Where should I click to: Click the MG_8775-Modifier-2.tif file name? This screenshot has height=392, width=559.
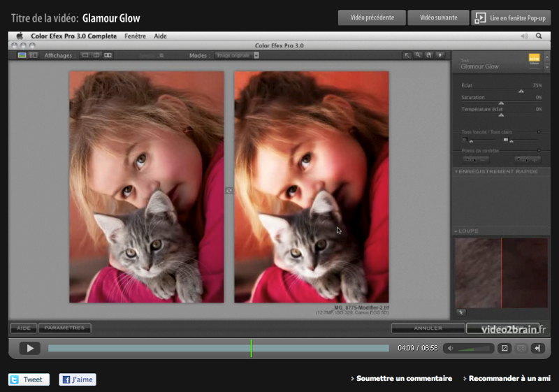pos(361,307)
